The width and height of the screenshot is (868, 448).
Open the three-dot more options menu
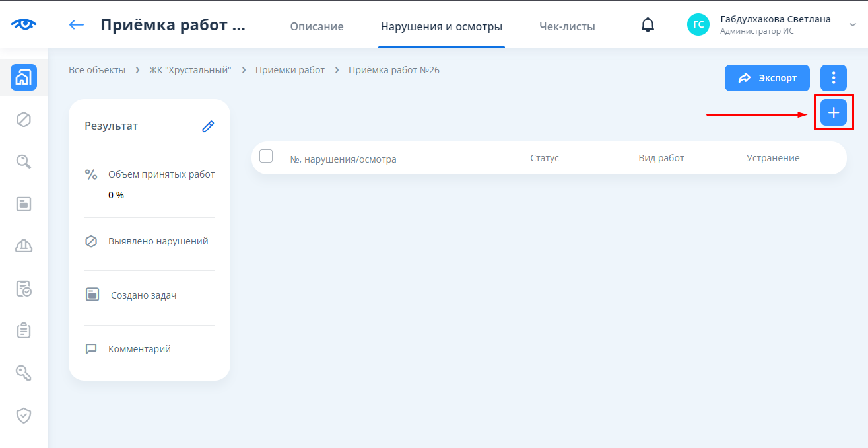pyautogui.click(x=834, y=78)
